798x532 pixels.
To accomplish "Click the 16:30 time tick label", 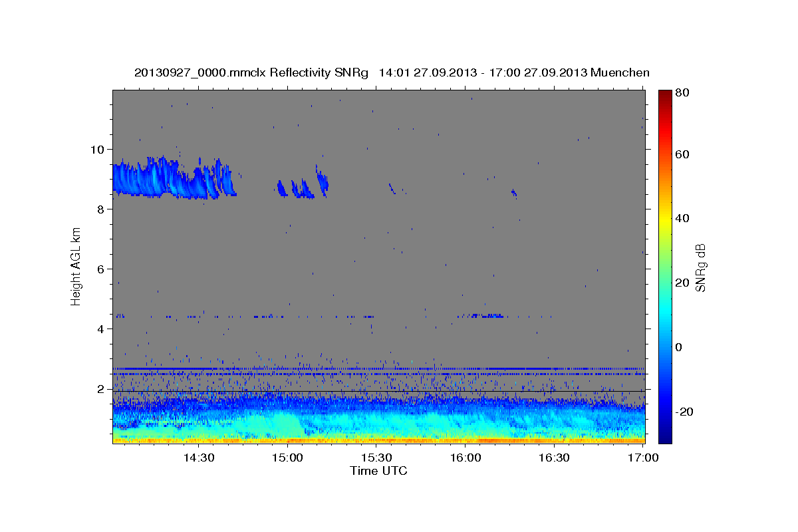I will tap(555, 458).
